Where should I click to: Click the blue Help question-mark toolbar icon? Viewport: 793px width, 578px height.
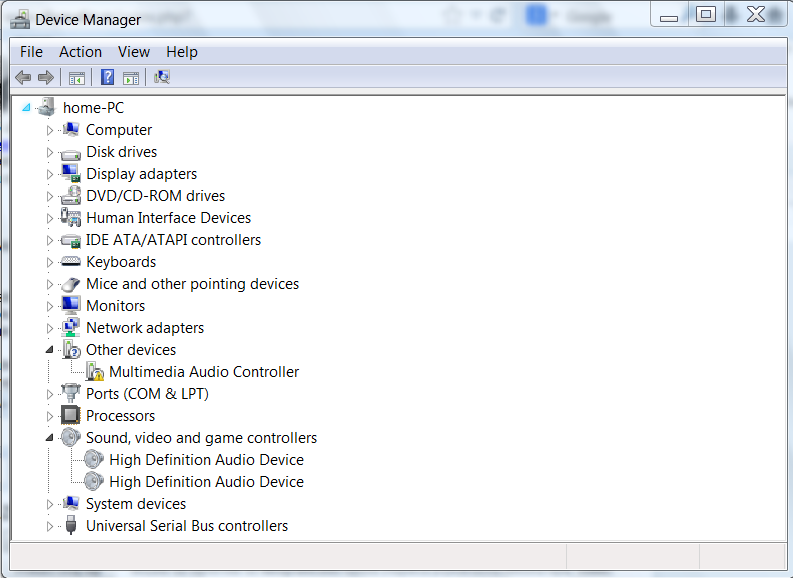click(x=107, y=77)
